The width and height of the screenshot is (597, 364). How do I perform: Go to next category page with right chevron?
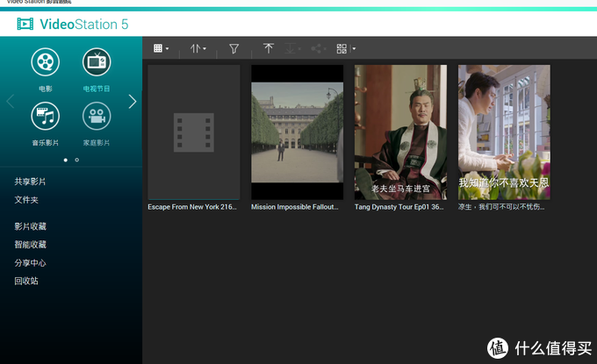click(x=132, y=102)
